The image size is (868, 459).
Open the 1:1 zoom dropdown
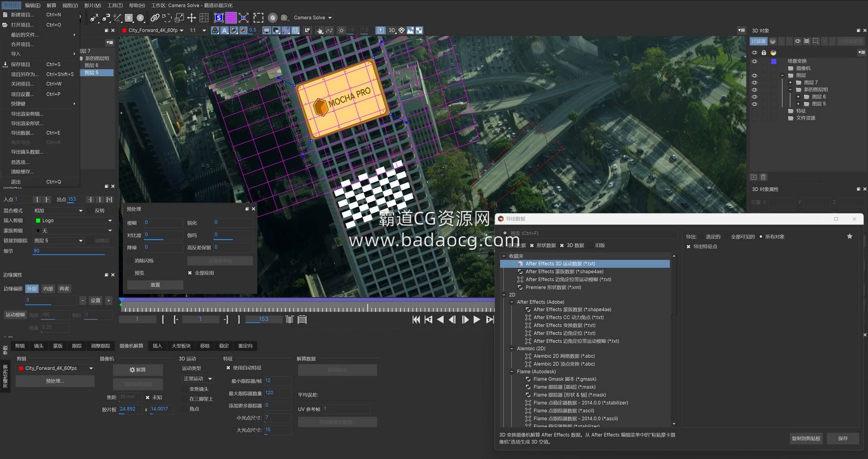[198, 30]
